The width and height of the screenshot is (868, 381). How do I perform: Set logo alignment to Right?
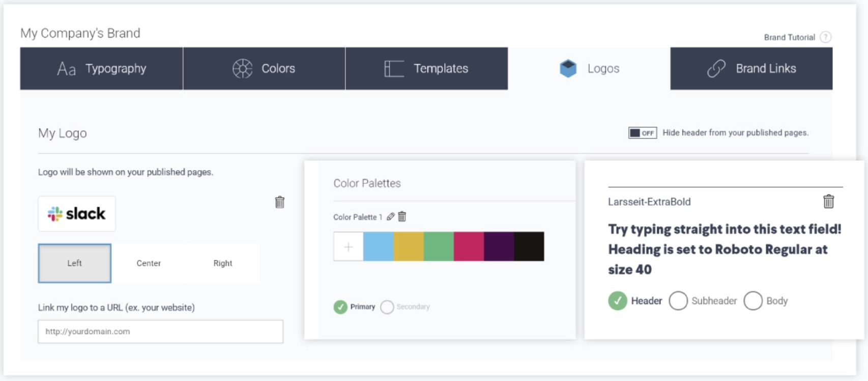click(x=223, y=263)
